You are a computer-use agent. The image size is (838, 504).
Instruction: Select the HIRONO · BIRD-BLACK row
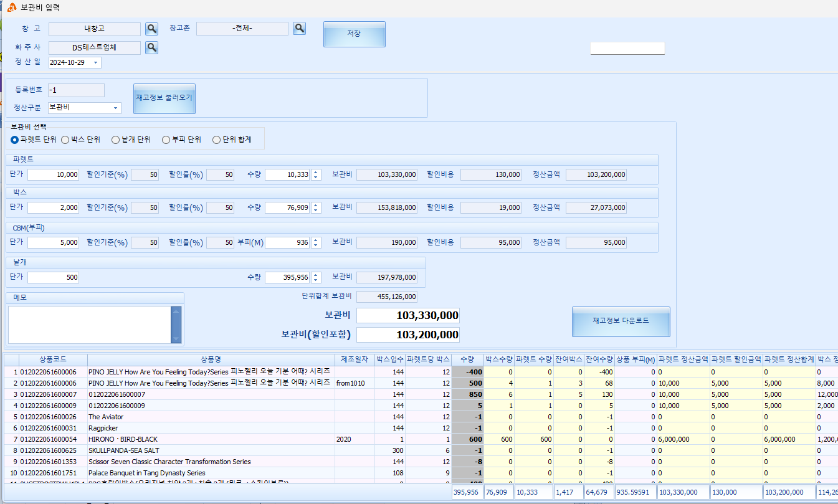(x=421, y=439)
